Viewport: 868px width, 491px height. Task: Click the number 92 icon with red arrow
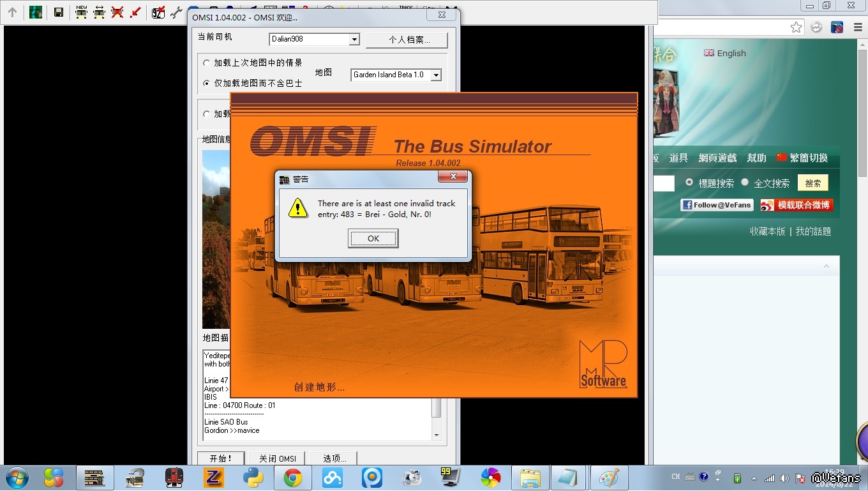coord(158,12)
